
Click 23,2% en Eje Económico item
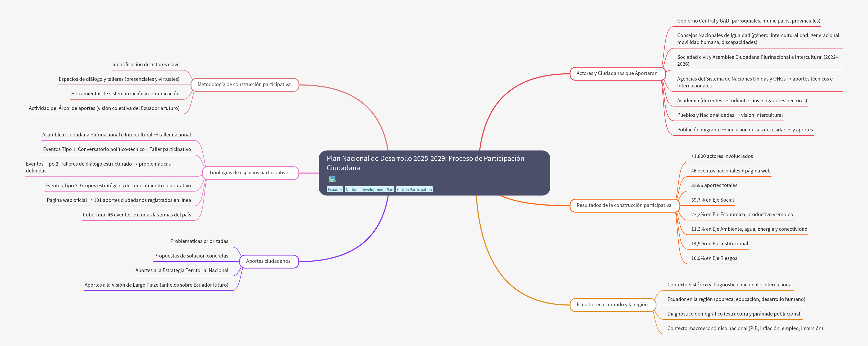742,214
